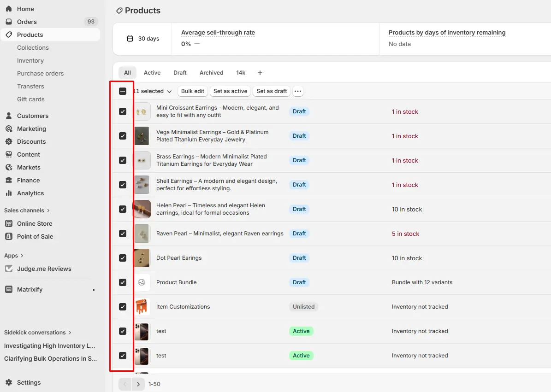Click Average sell-through rate heading
Screen dimensions: 551x392
tap(218, 33)
